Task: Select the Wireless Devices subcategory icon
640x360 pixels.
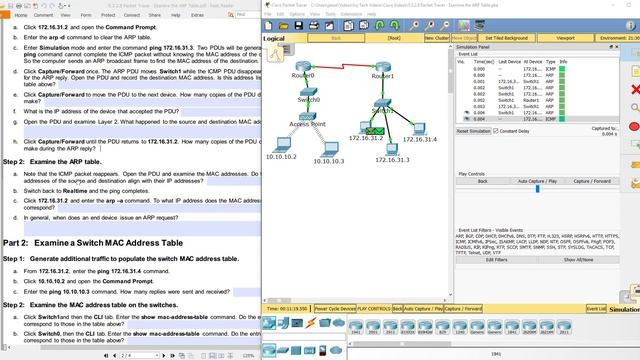Action: tap(309, 350)
